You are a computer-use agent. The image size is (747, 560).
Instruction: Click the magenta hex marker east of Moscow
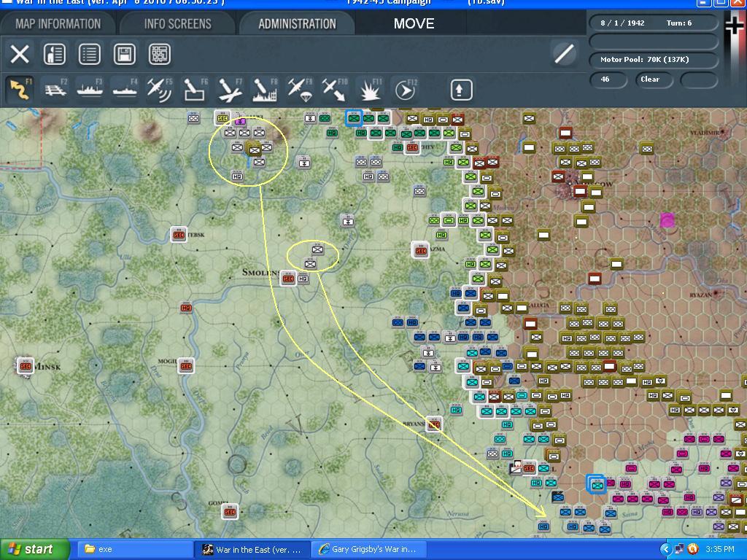click(668, 220)
